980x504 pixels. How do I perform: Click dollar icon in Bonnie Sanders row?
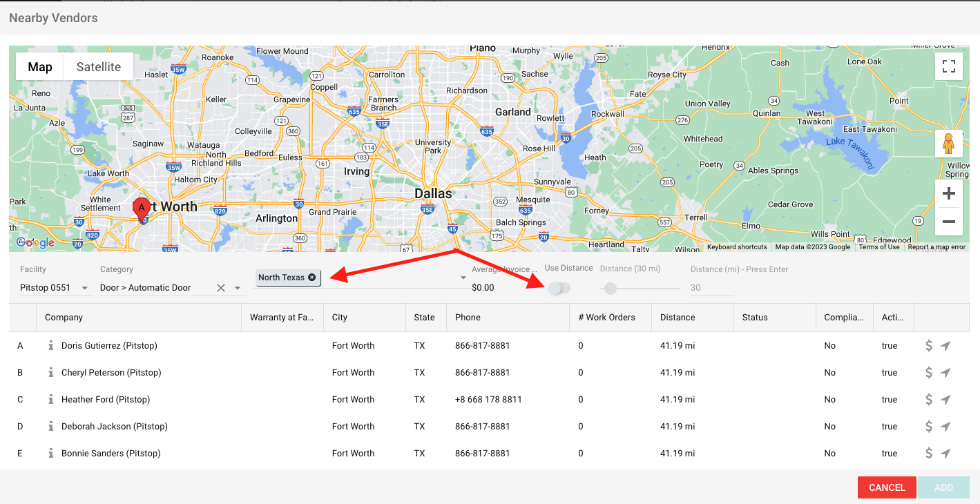(929, 454)
